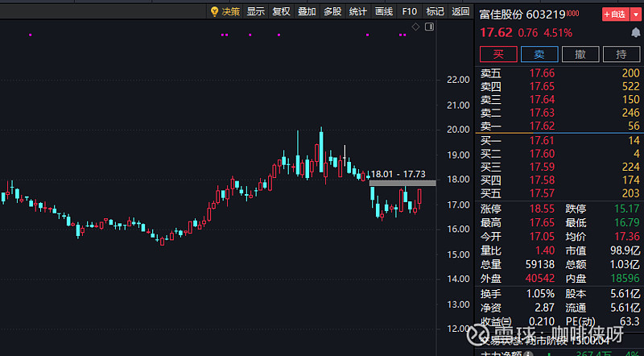Screen dimensions: 644x356
Task: Select the 卖二 price 17.63
Action: [542, 113]
